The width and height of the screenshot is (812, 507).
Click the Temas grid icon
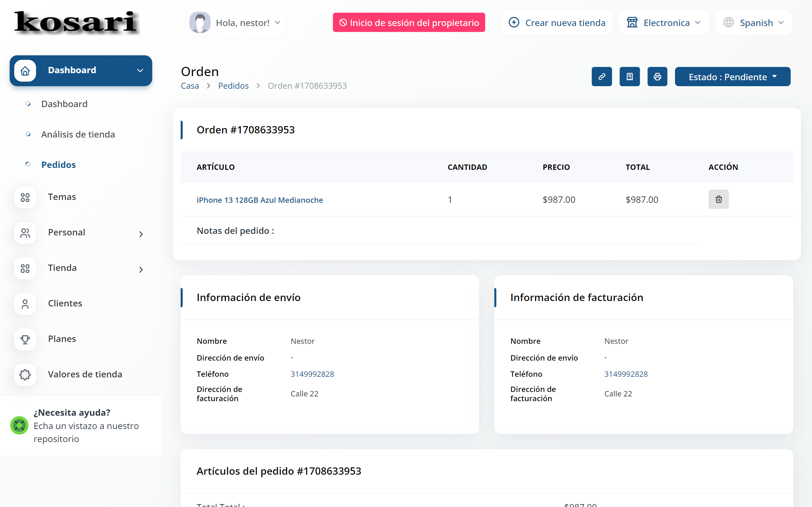click(x=25, y=197)
